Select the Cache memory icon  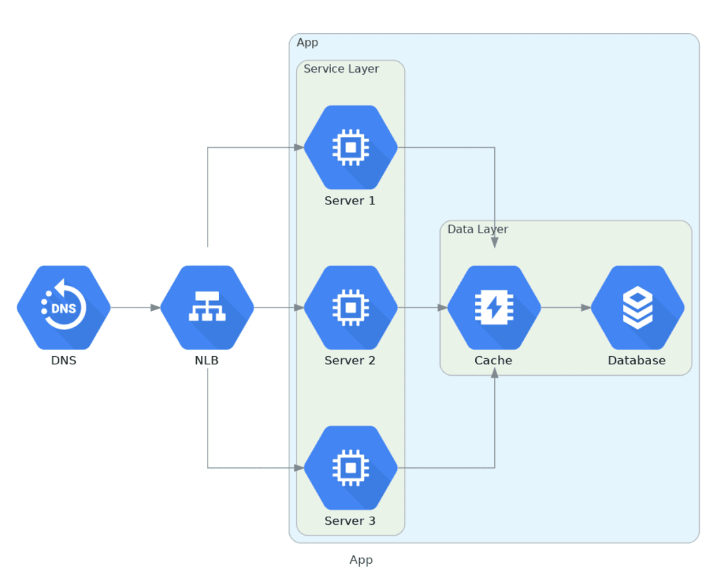(x=494, y=308)
